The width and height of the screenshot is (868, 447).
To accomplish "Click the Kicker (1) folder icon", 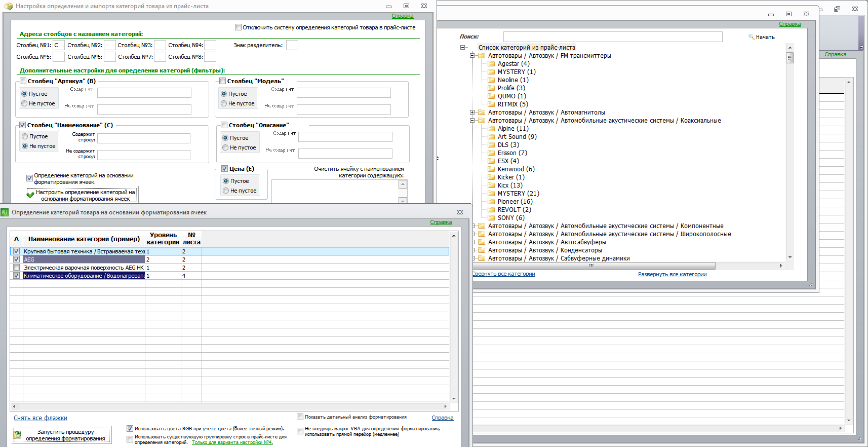I will pyautogui.click(x=491, y=177).
